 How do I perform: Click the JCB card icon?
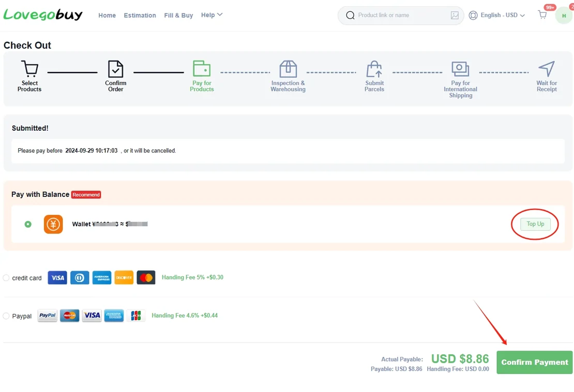pyautogui.click(x=136, y=315)
